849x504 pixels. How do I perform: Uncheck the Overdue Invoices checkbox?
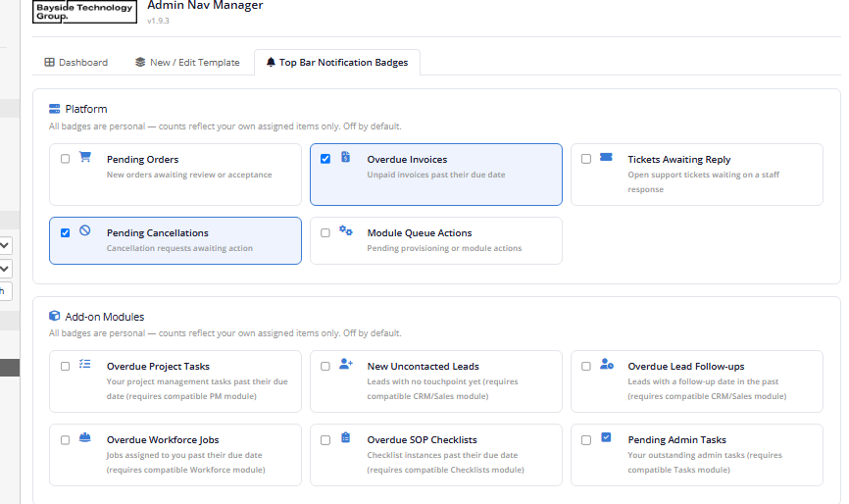coord(325,159)
